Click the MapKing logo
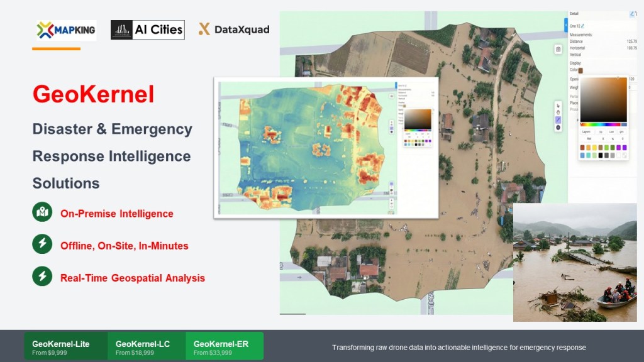This screenshot has width=644, height=362. (66, 30)
